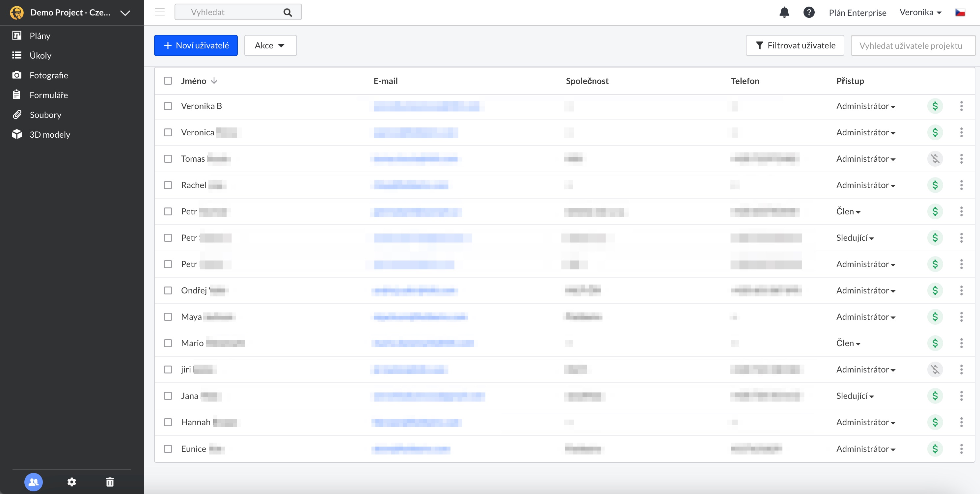This screenshot has height=494, width=980.
Task: Open the three-dot menu for Rachel
Action: [x=961, y=185]
